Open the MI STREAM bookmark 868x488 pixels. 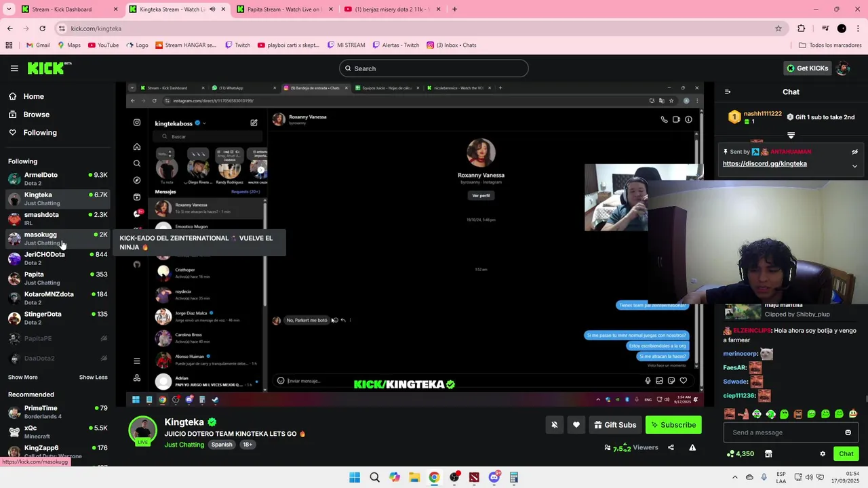coord(346,45)
